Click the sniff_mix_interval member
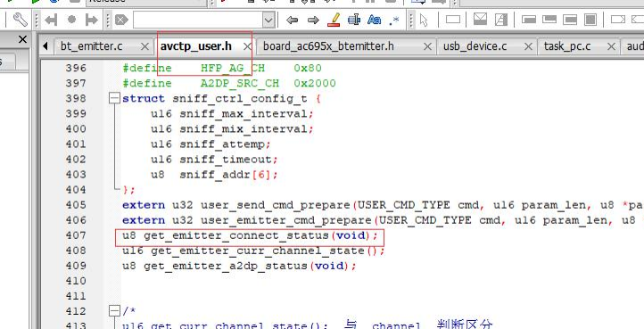Viewport: 644px width, 329px height. (244, 129)
